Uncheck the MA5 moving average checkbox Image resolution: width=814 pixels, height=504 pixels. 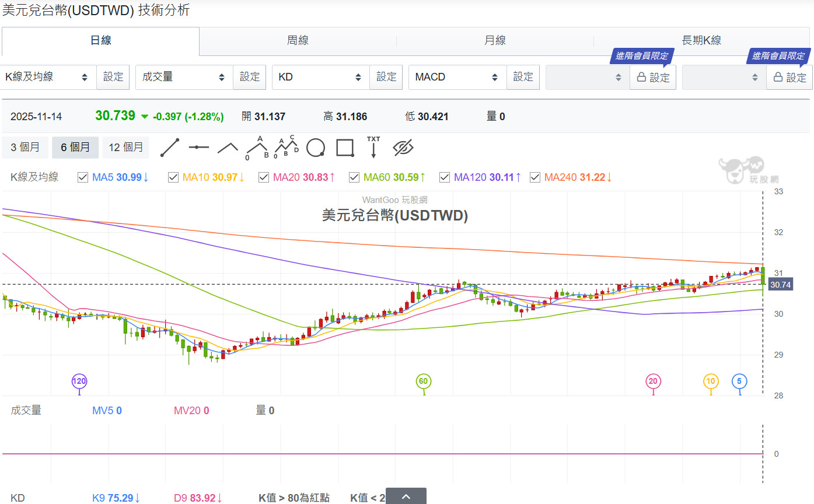[x=83, y=177]
